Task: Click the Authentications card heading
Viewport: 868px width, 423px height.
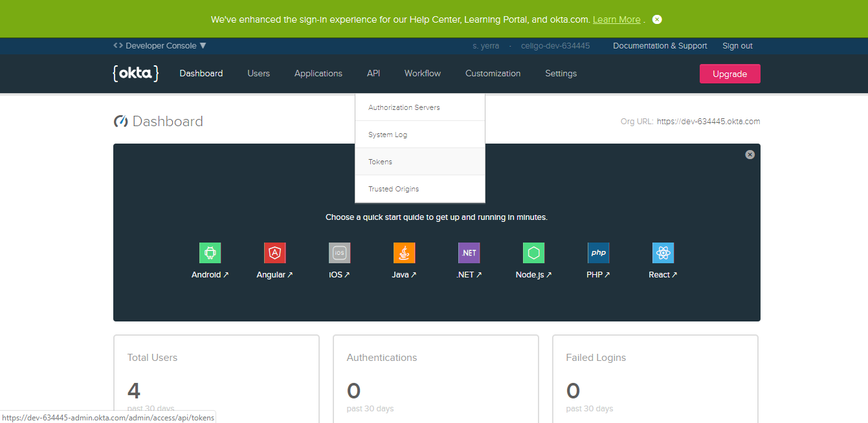Action: point(382,358)
